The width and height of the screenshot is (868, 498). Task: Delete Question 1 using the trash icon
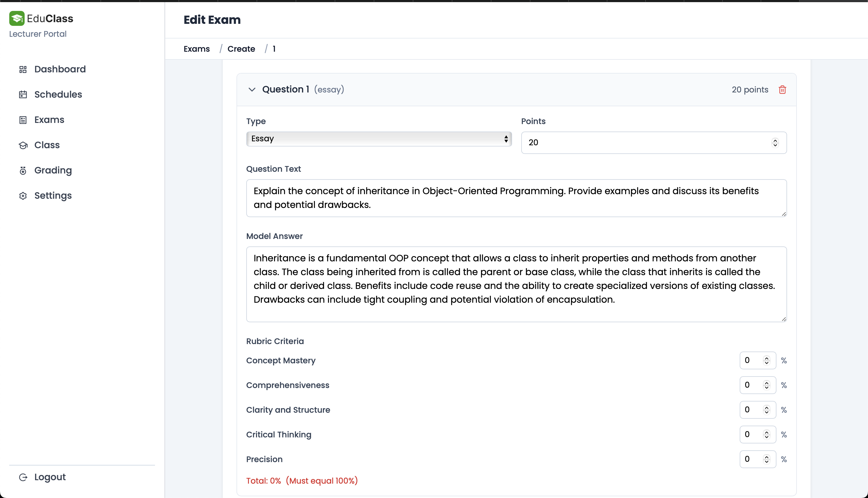coord(782,89)
